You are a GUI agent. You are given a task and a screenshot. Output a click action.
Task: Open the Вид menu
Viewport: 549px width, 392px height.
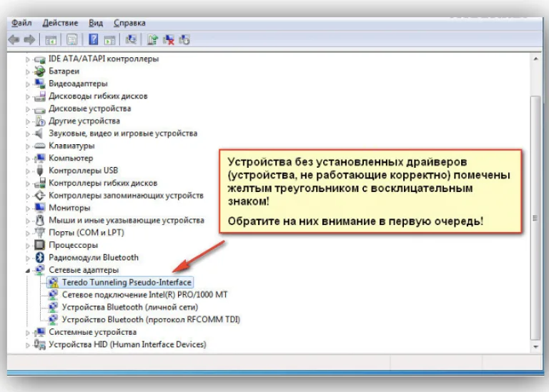pos(96,23)
